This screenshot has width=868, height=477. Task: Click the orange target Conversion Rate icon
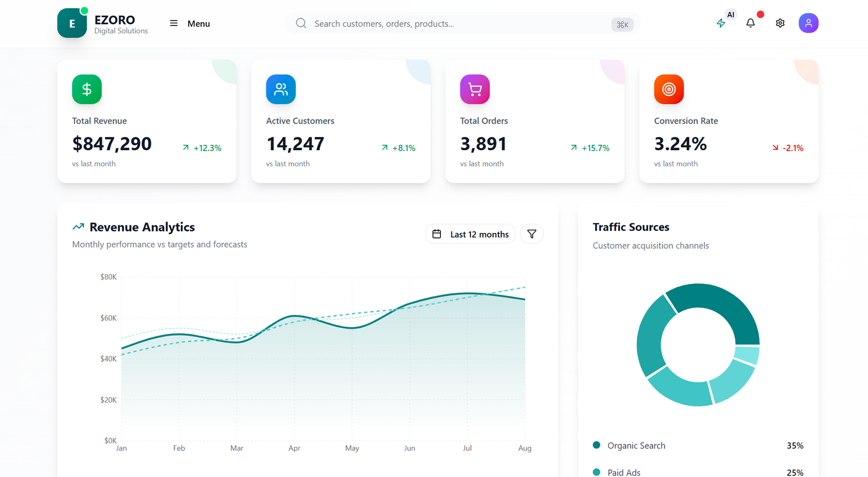pos(669,89)
